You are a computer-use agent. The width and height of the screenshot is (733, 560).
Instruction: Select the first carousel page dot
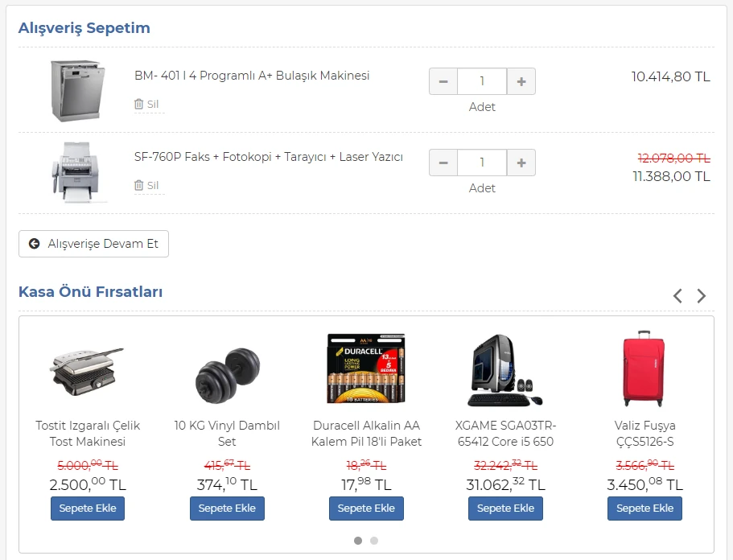[358, 541]
